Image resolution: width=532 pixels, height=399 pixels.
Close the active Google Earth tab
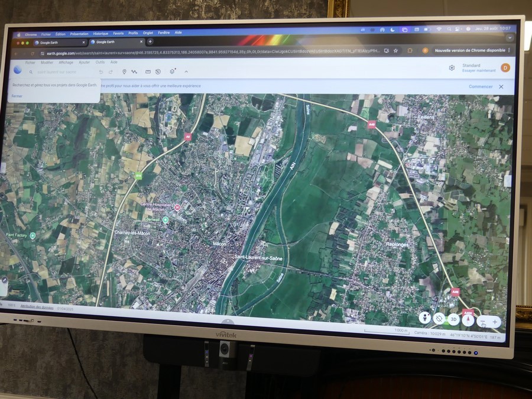pos(141,42)
